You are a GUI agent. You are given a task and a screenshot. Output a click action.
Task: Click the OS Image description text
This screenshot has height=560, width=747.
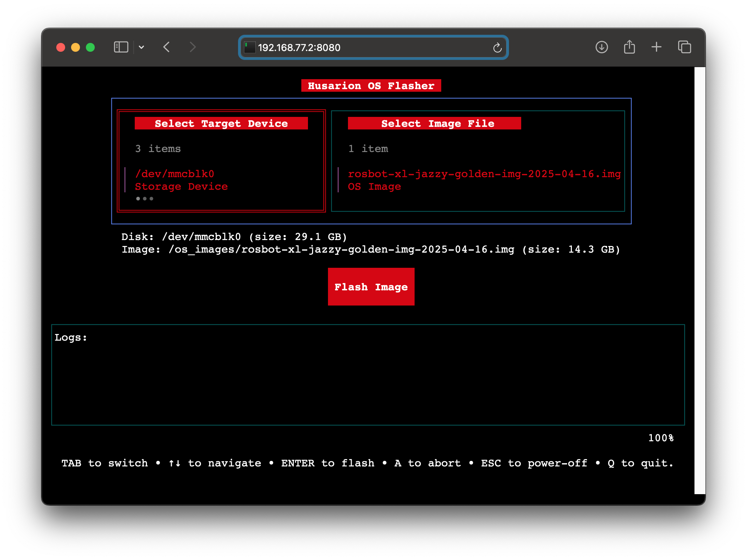374,186
